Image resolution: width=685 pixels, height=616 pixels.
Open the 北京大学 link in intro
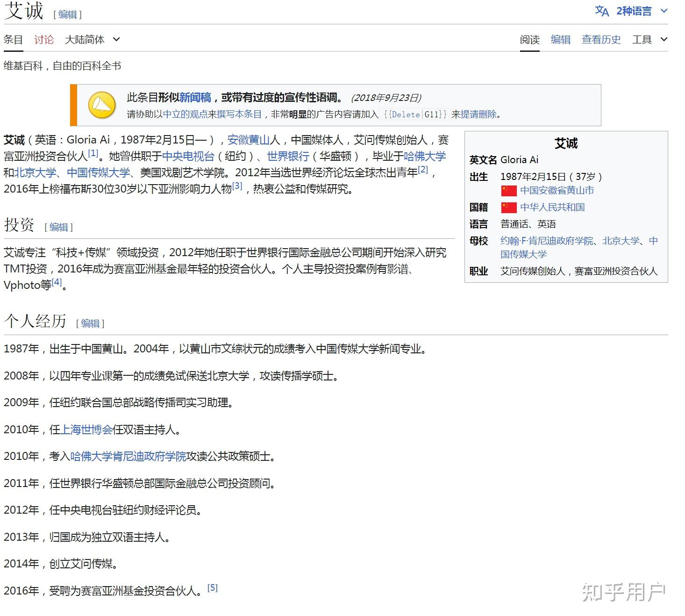(35, 172)
